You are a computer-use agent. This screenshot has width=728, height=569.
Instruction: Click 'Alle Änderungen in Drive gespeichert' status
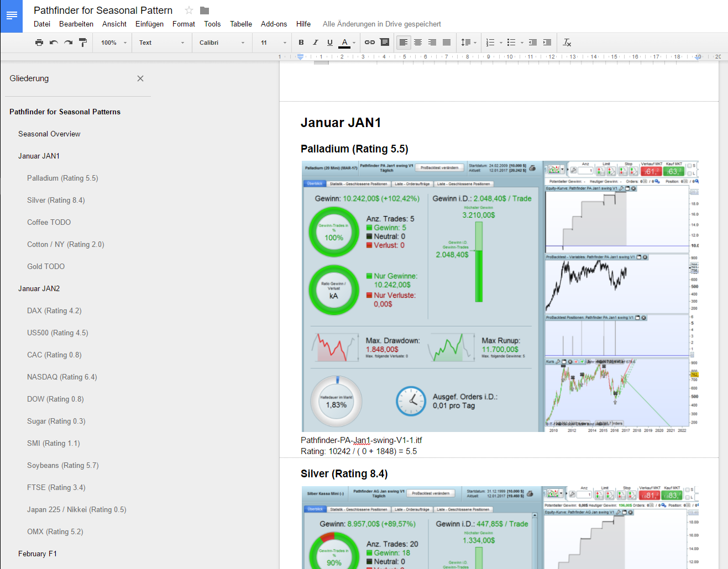point(382,24)
